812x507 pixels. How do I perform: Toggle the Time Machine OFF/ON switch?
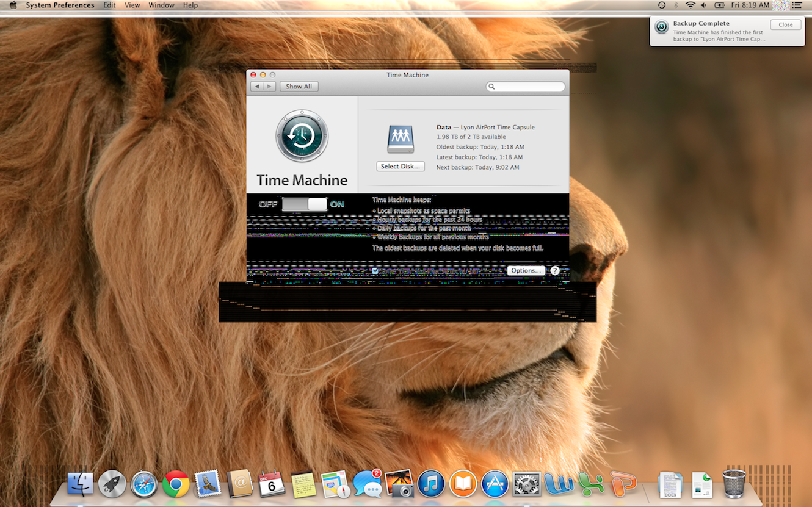[305, 204]
